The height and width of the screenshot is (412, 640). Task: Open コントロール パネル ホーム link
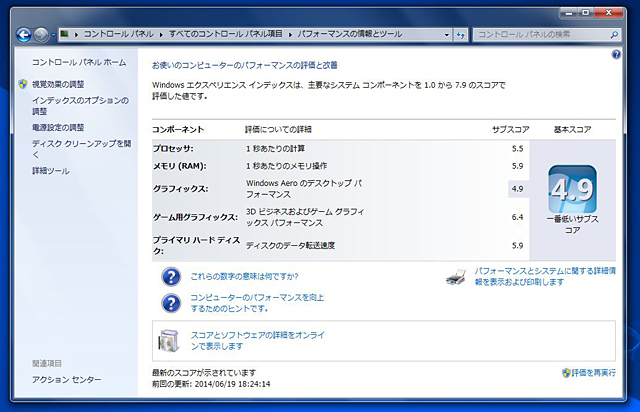coord(79,62)
